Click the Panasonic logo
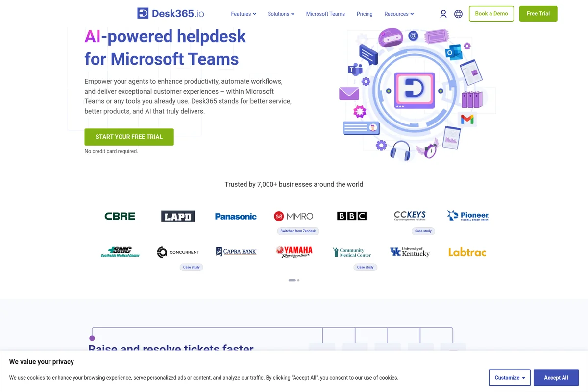 tap(236, 216)
